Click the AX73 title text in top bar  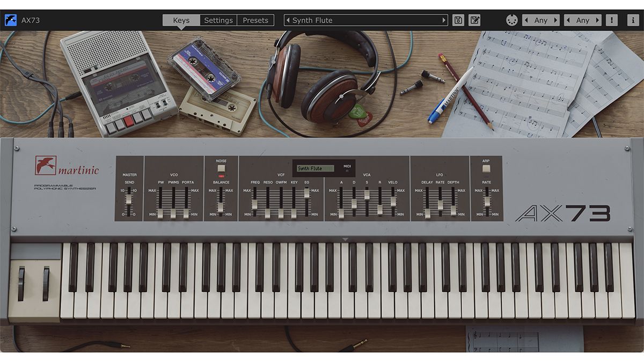coord(31,20)
